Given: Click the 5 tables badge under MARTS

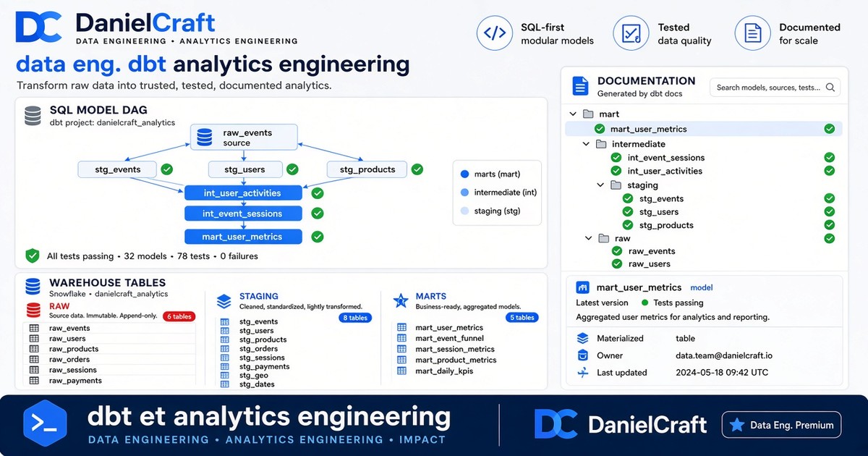Looking at the screenshot, I should pyautogui.click(x=522, y=318).
